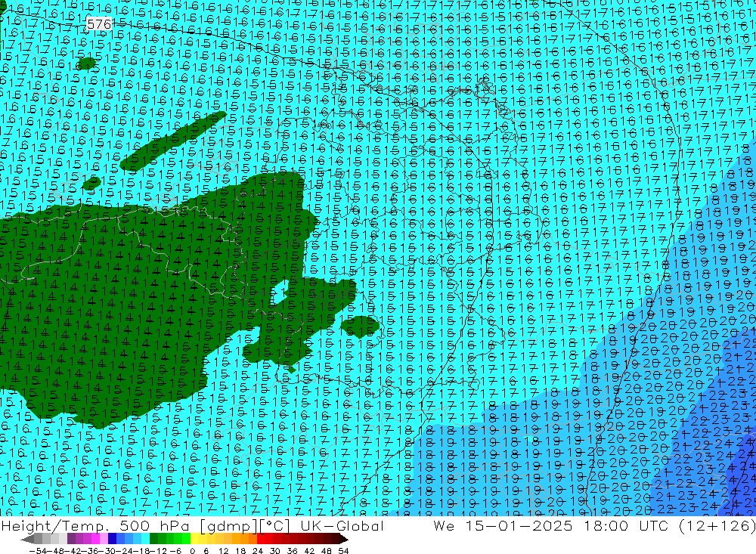Click the dark maroon right arrow of the color bar

pos(344,539)
